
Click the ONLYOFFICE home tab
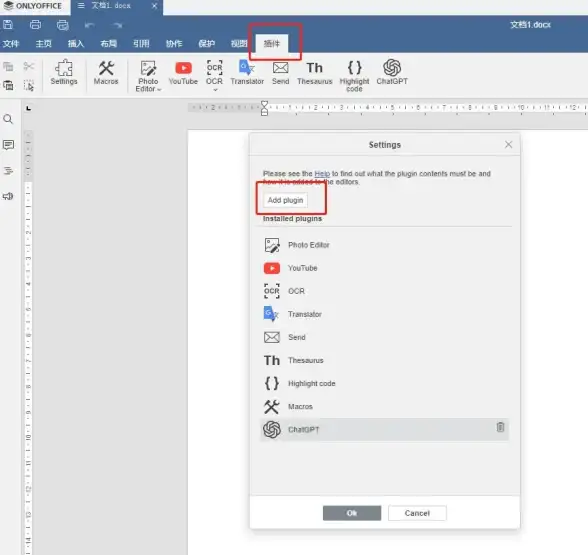pyautogui.click(x=34, y=6)
